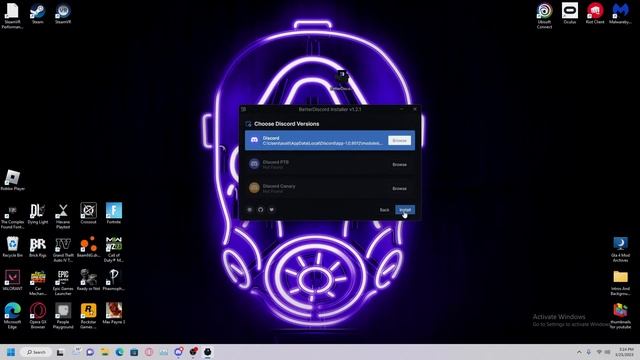The image size is (640, 360).
Task: Browse for the Discord stable install path
Action: click(x=399, y=140)
